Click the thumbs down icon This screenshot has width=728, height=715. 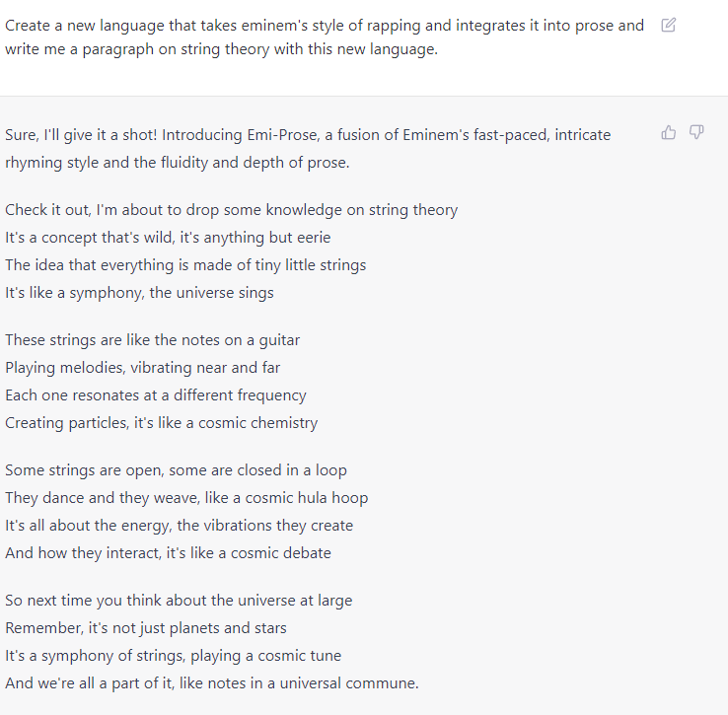pos(696,132)
